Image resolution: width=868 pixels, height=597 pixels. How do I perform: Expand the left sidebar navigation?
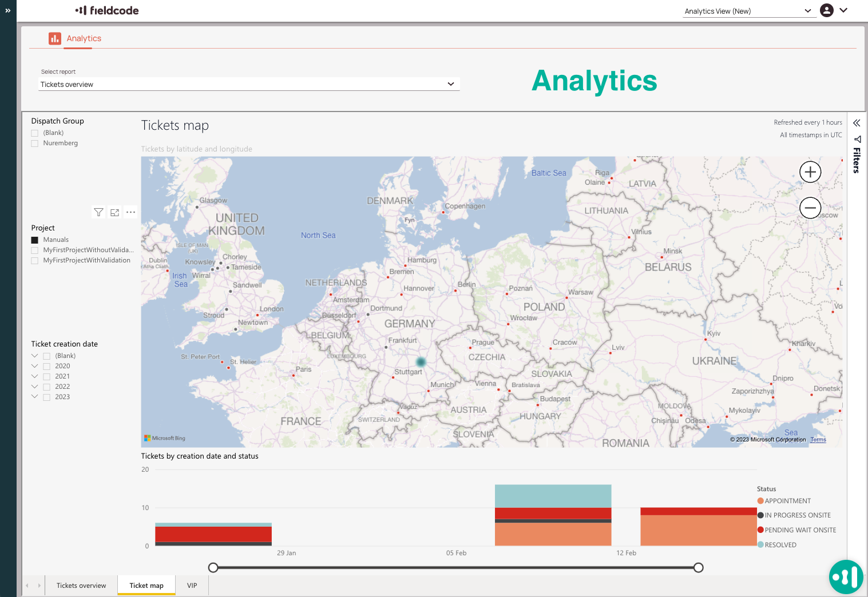click(8, 10)
